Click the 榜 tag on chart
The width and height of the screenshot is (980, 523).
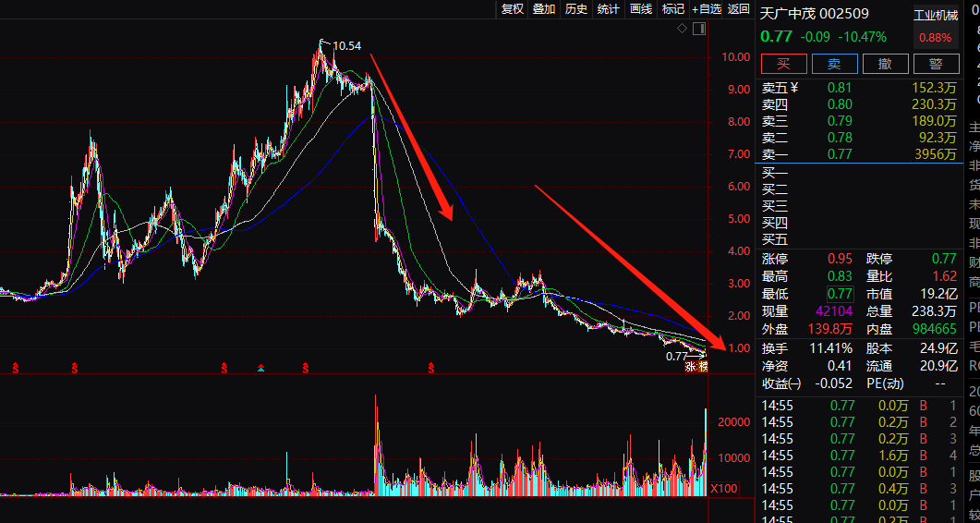coord(703,368)
